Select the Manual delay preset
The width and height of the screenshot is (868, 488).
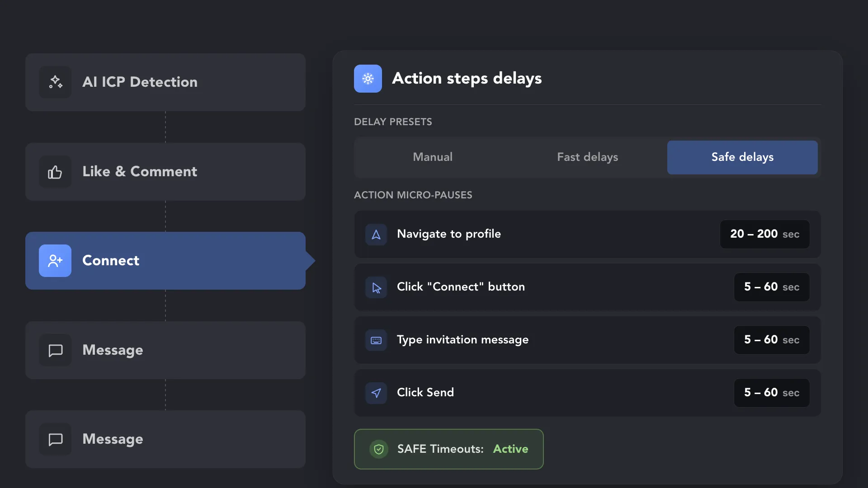(x=433, y=157)
